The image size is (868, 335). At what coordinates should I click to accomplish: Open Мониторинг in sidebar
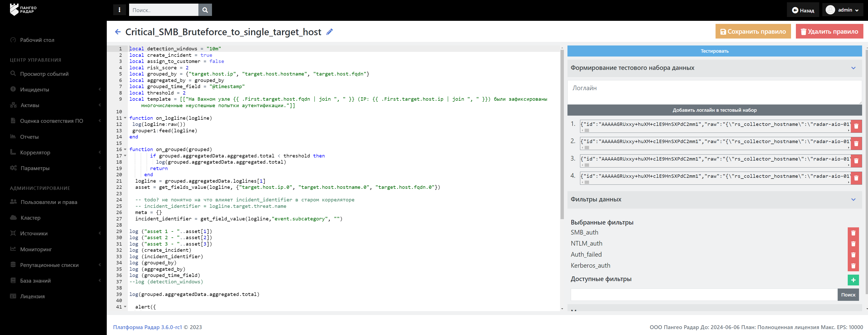point(36,249)
